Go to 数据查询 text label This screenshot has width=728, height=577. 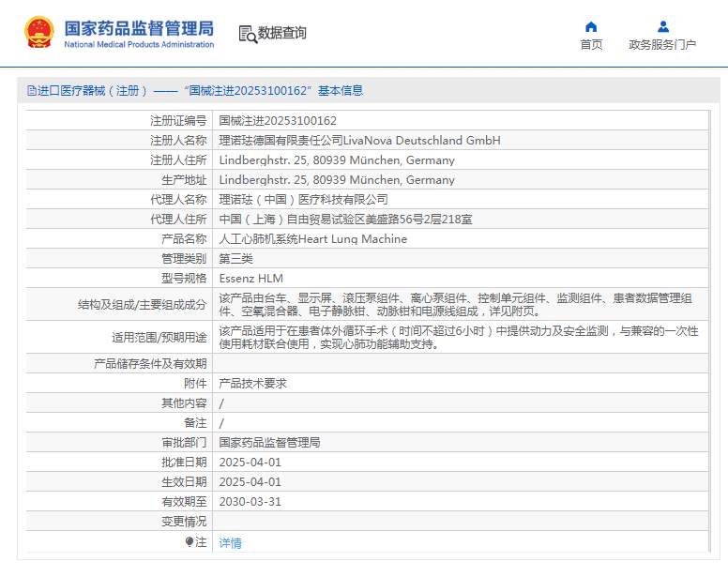(282, 34)
